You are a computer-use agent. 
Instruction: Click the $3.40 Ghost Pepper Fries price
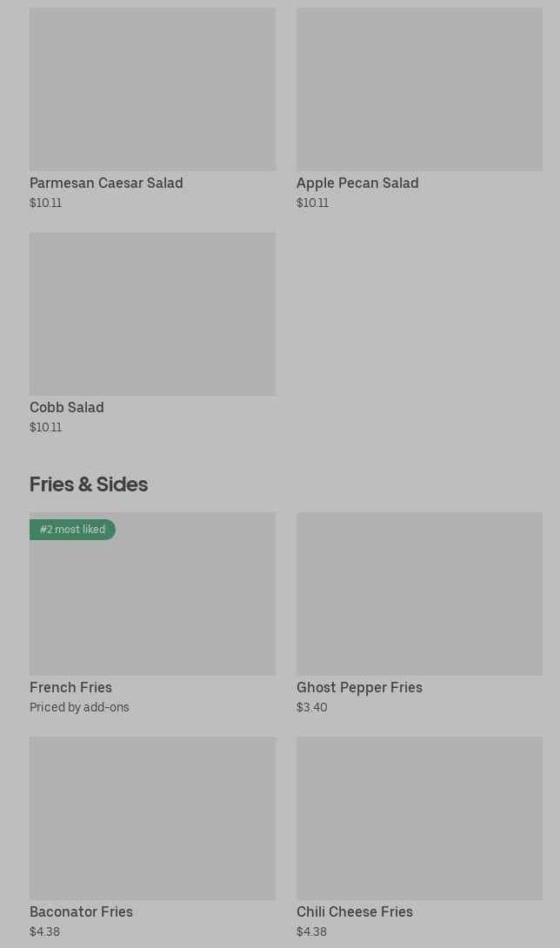[312, 707]
